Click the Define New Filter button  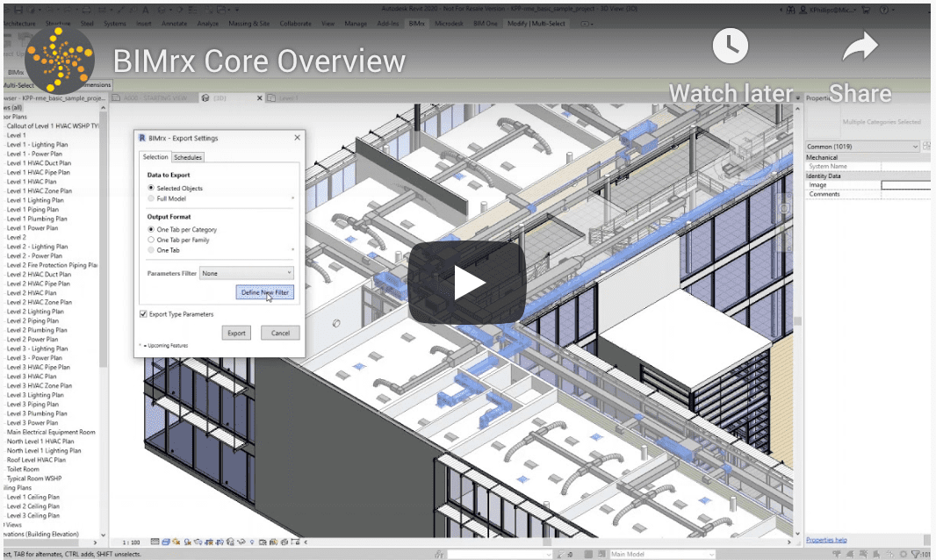click(x=265, y=292)
